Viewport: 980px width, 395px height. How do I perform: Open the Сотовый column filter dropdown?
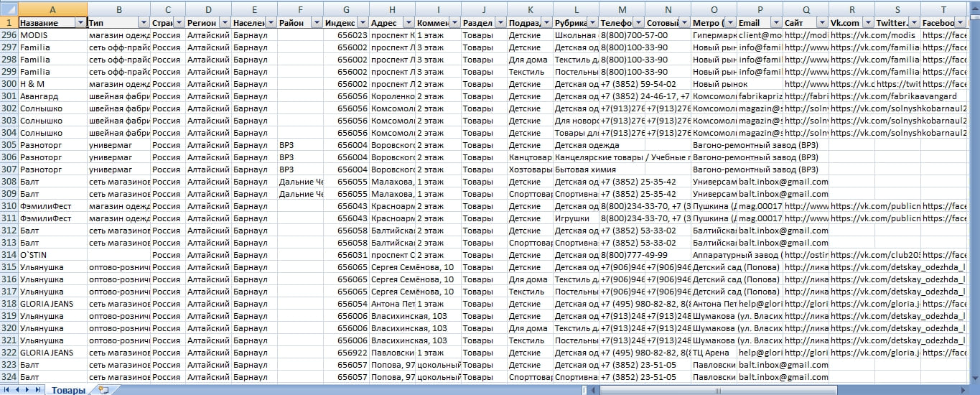(x=683, y=23)
